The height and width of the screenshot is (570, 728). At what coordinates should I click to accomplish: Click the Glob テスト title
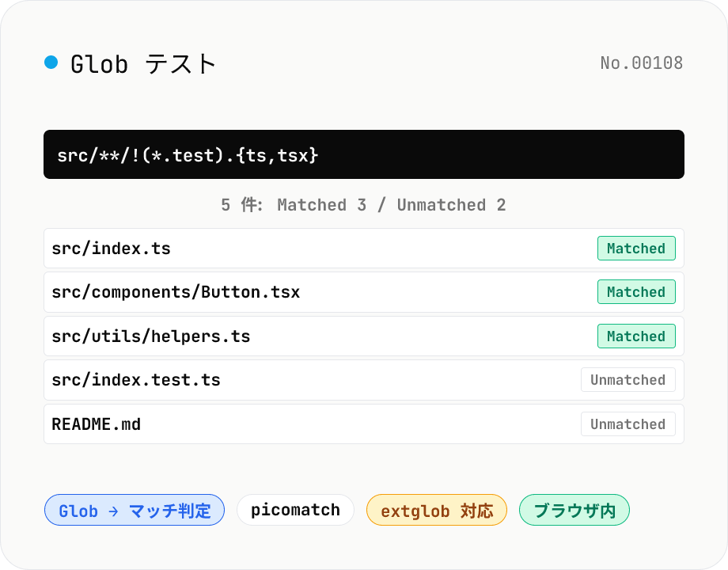click(x=143, y=64)
